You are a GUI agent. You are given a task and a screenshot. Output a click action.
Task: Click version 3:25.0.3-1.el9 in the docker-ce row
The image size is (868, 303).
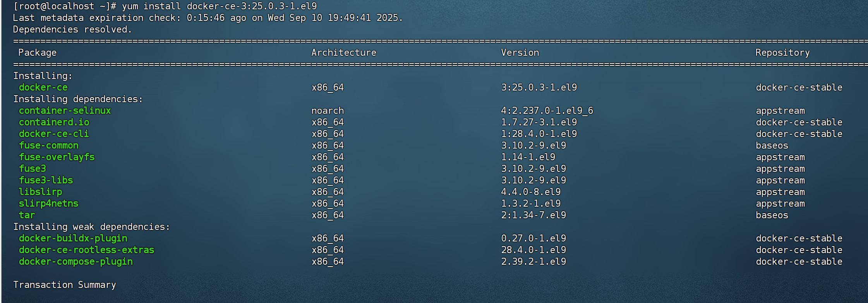539,87
